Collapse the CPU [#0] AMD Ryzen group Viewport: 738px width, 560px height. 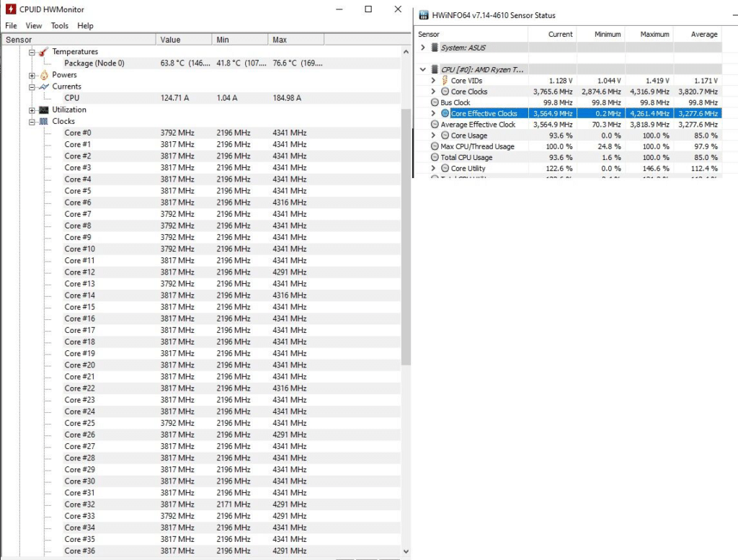pos(422,70)
